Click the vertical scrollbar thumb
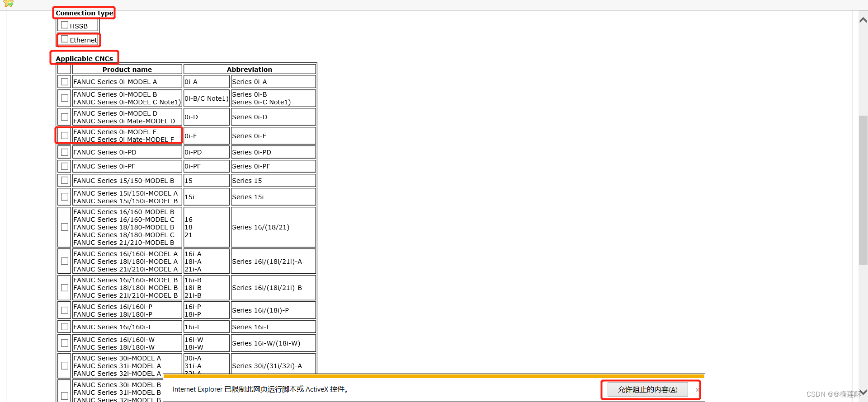868x402 pixels. pos(863,190)
